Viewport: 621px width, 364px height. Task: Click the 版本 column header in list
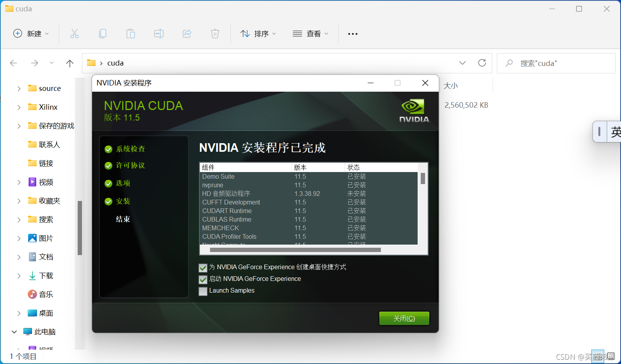pos(319,167)
